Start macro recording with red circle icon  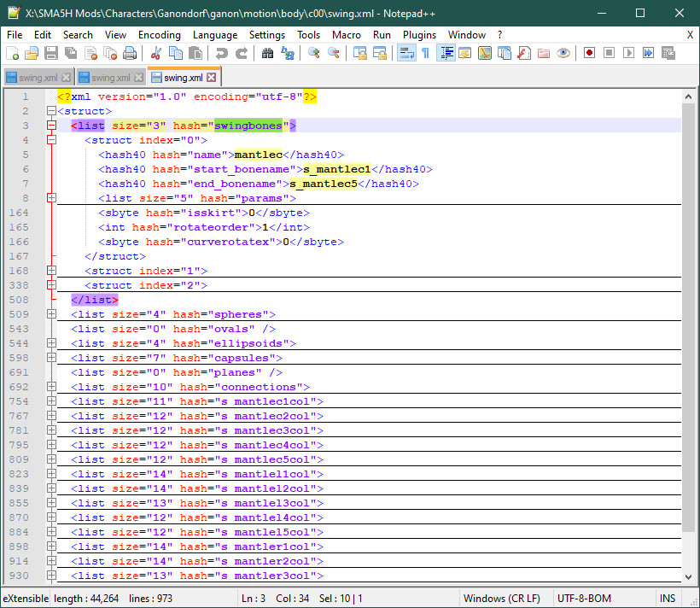589,53
